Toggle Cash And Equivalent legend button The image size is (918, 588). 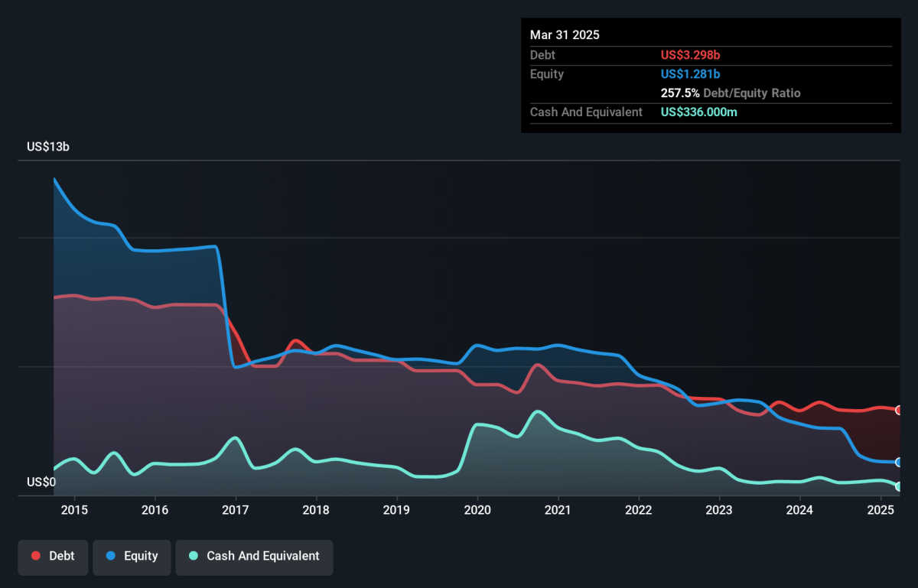coord(254,557)
